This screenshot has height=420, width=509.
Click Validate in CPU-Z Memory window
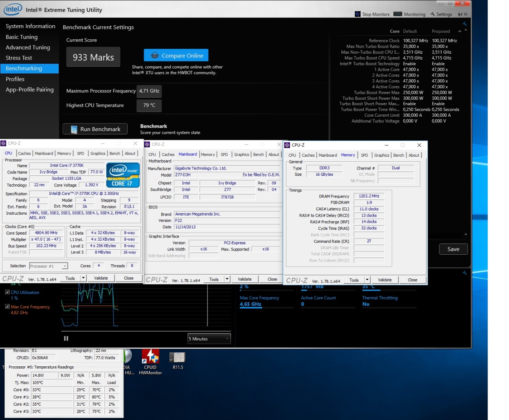coord(385,280)
